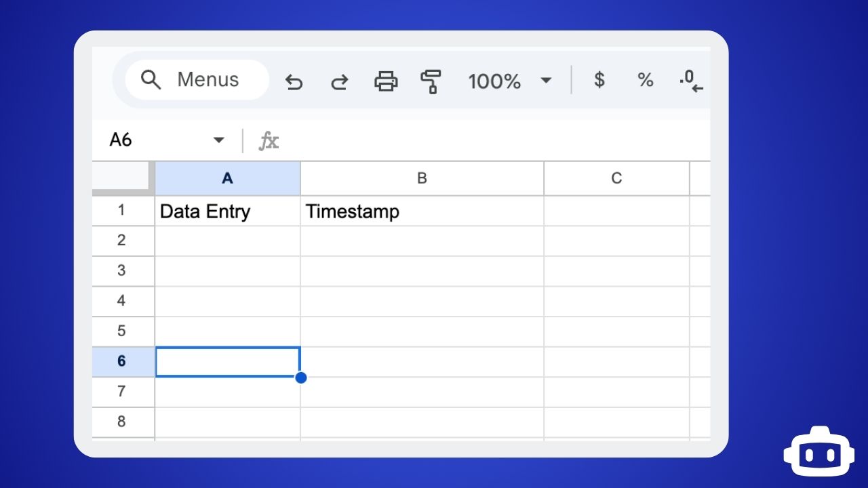Select column B header

pos(422,178)
